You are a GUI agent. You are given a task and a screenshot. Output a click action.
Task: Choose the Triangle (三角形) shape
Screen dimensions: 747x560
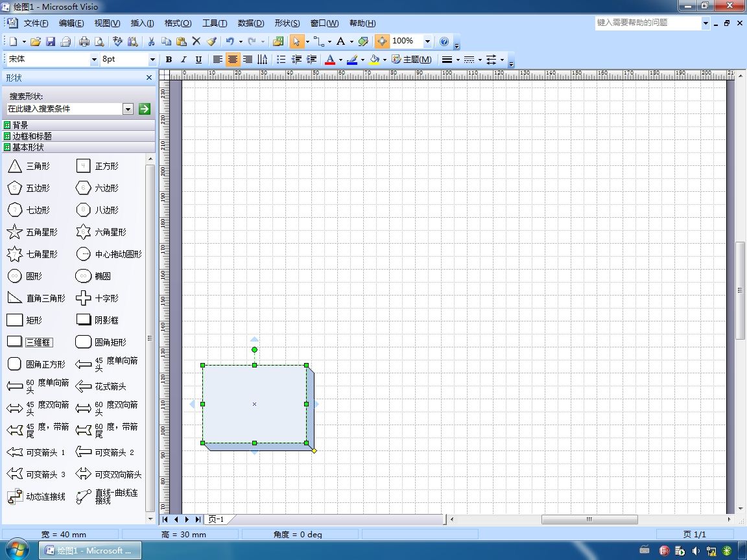point(29,166)
